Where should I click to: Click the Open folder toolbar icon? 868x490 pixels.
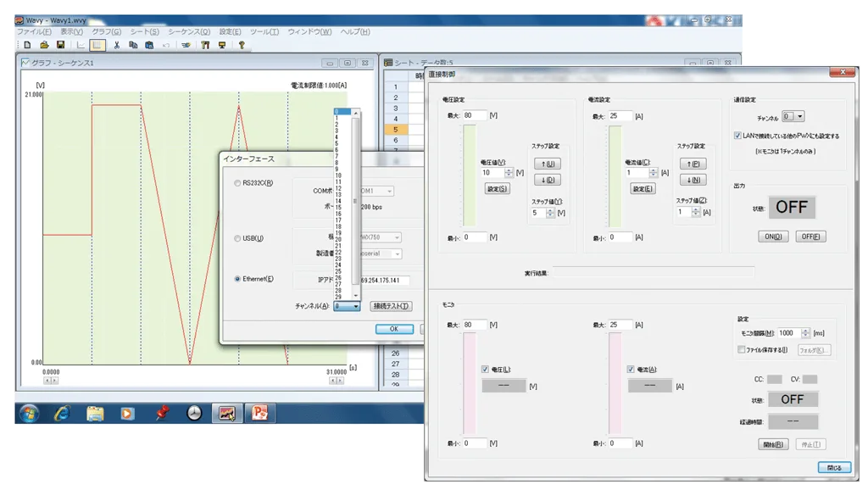(43, 45)
